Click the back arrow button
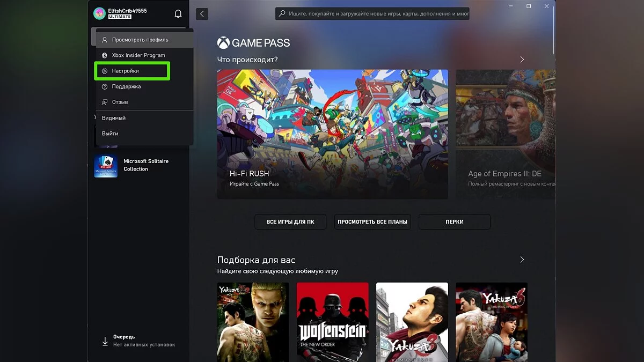644x362 pixels. [202, 14]
